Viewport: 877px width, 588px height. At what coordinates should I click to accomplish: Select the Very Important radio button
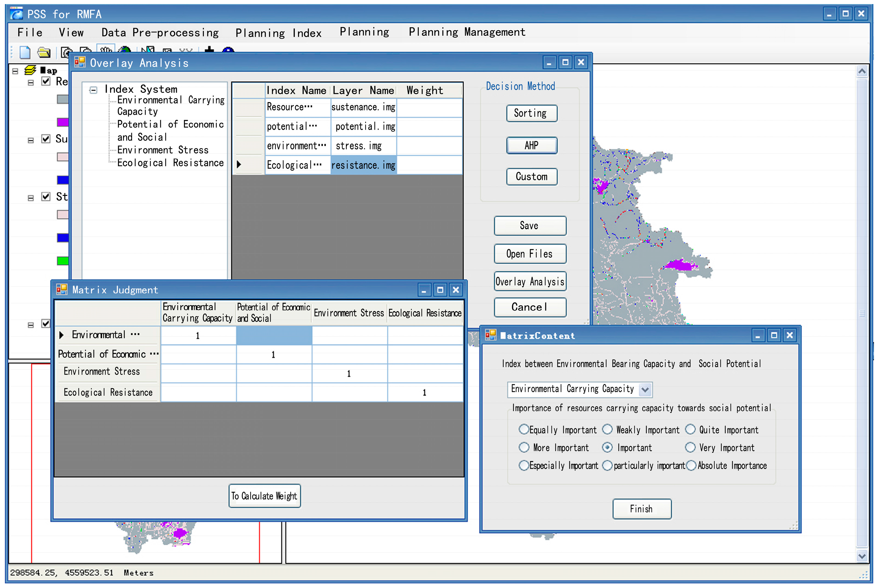[690, 447]
